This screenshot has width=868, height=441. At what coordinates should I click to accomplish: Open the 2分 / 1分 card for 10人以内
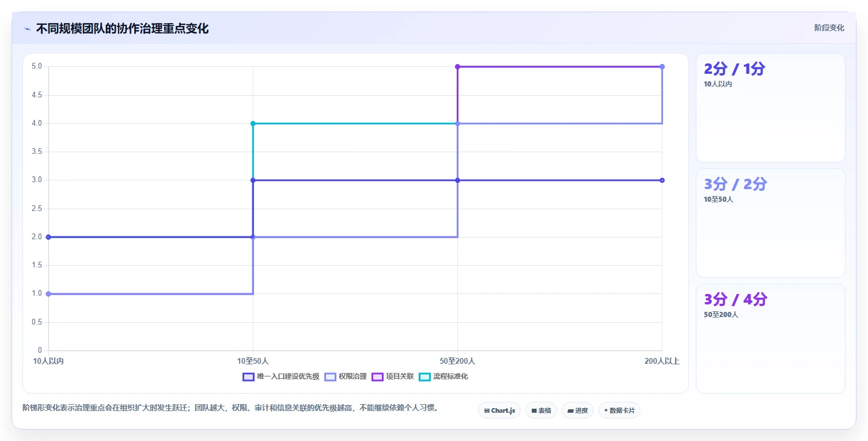(x=770, y=108)
